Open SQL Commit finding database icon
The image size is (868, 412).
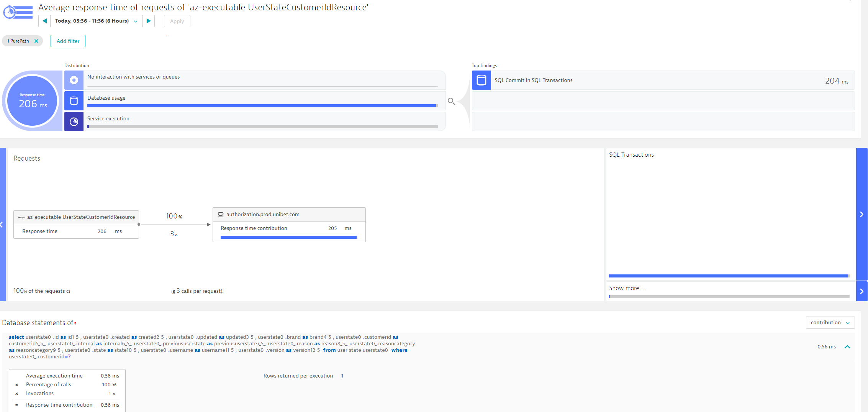pyautogui.click(x=481, y=80)
